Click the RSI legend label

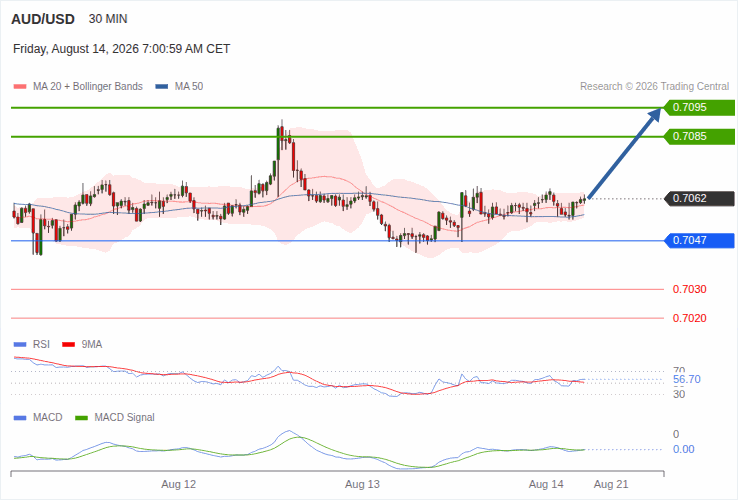(41, 345)
